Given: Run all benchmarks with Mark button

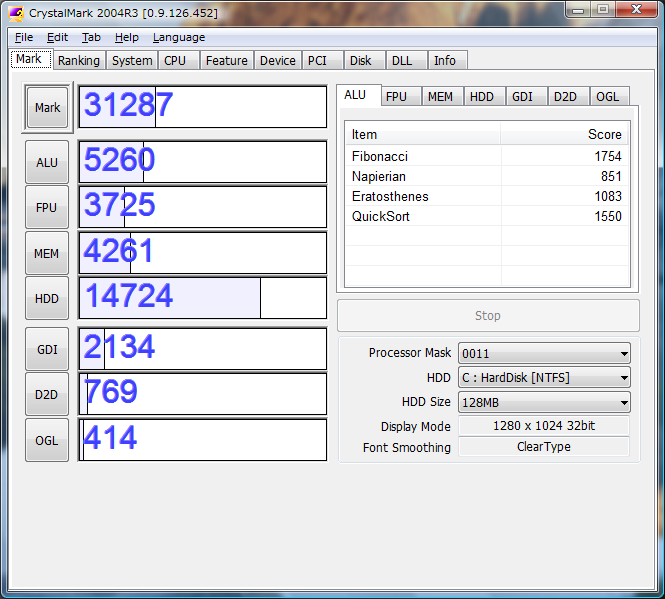Looking at the screenshot, I should [47, 108].
